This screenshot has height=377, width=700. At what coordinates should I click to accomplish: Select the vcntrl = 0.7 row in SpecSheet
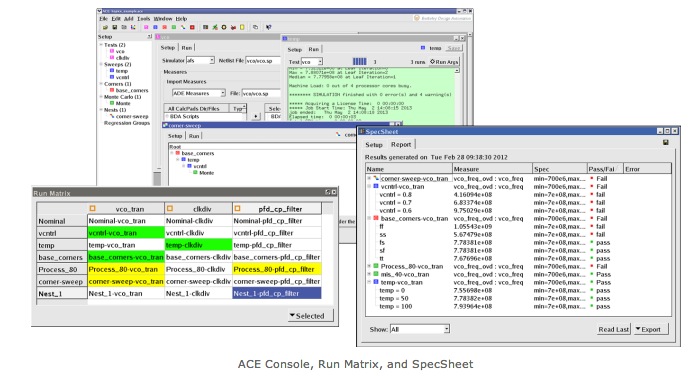pos(518,202)
